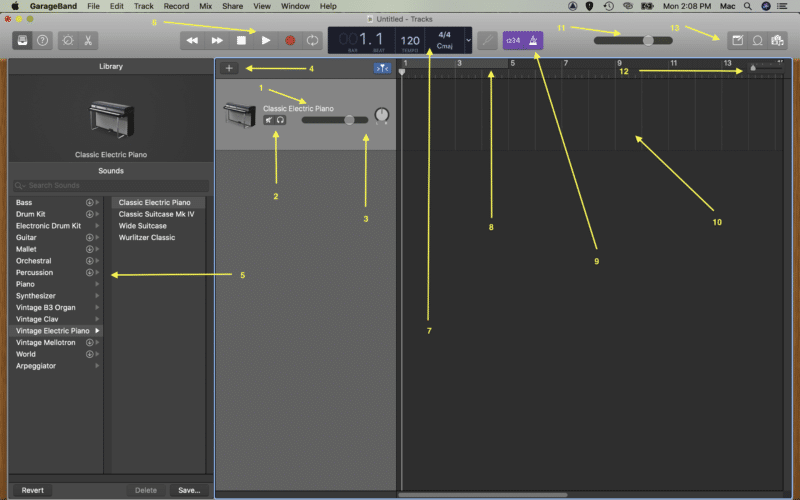Start recording with the red Record button

click(290, 40)
